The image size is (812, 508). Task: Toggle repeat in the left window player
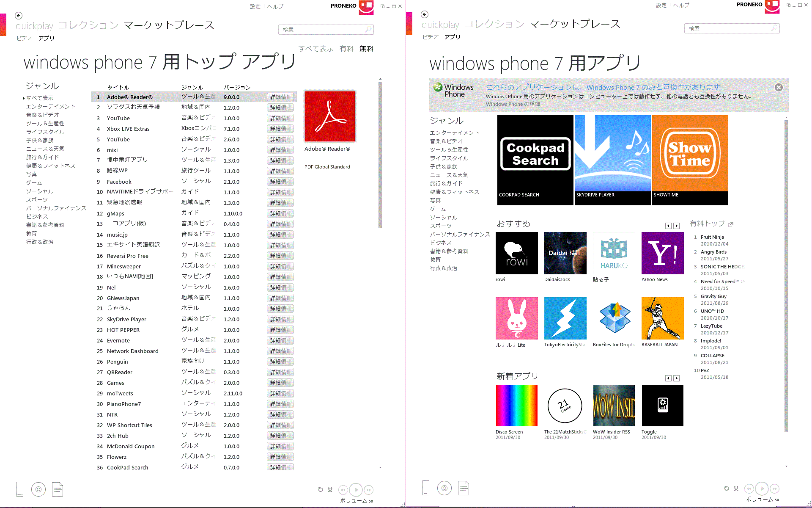pyautogui.click(x=321, y=490)
